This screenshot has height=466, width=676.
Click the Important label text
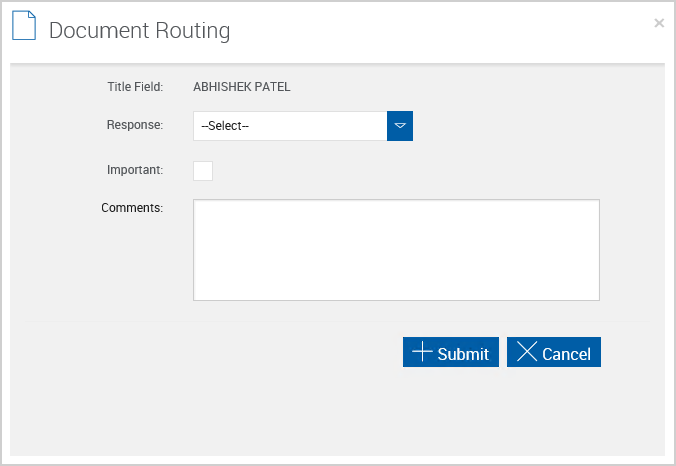coord(135,170)
